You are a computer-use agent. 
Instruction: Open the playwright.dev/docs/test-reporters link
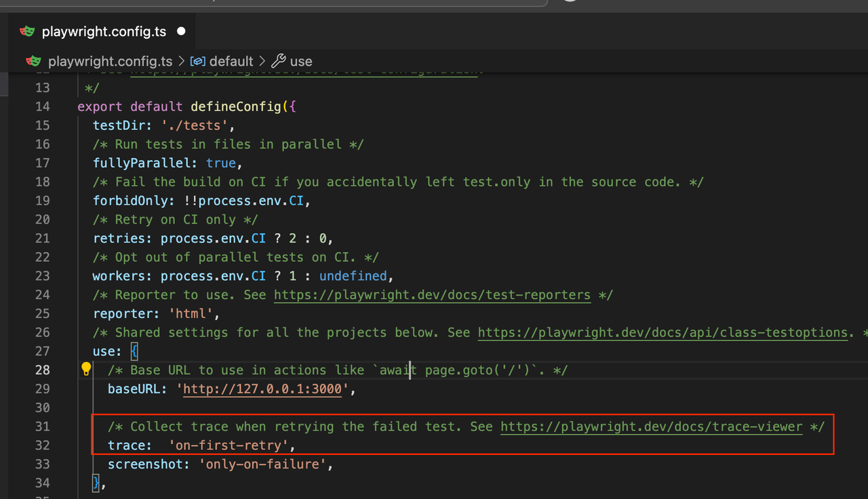(x=432, y=295)
